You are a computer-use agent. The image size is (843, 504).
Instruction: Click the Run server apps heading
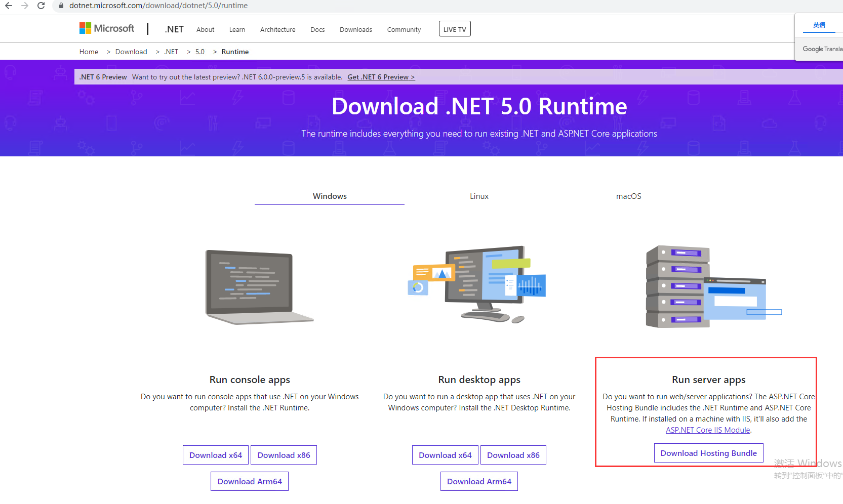pos(709,380)
